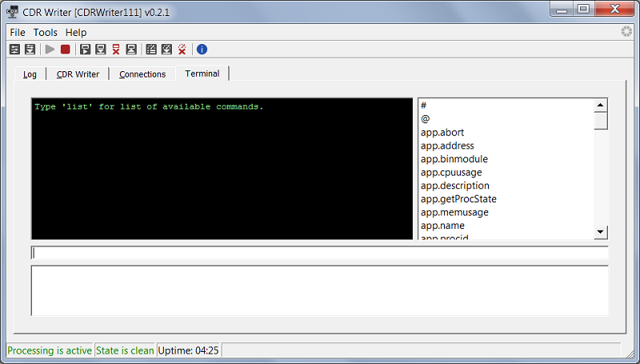
Task: Click the red list-wand delete X icon
Action: tap(182, 50)
